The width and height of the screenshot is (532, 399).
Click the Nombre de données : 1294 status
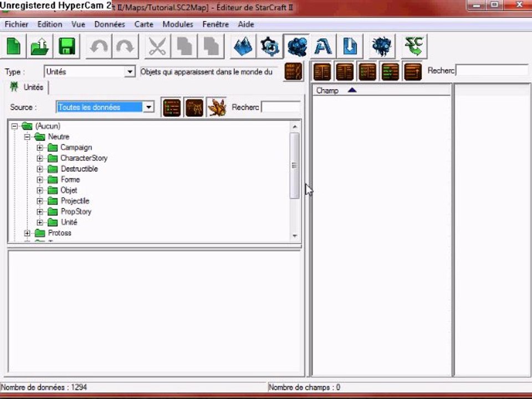click(43, 387)
